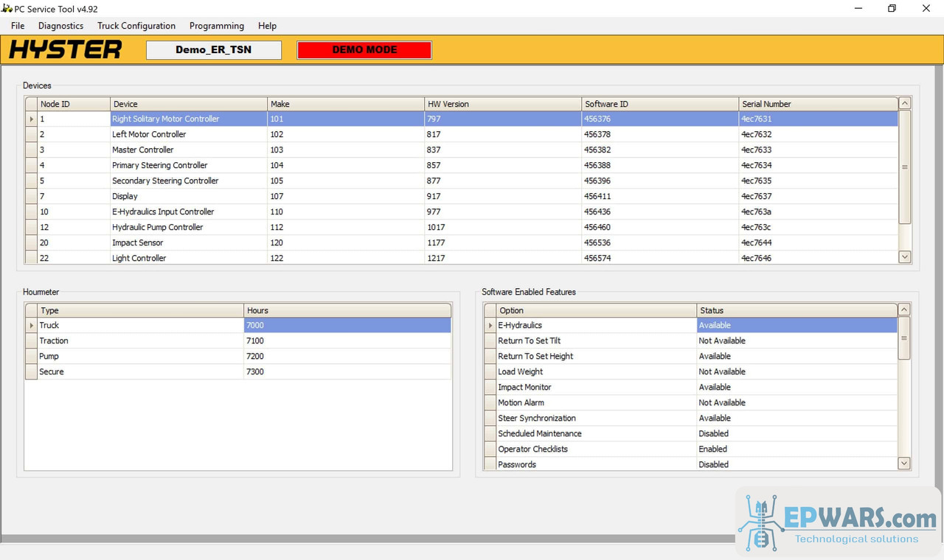Click the Serial Number column header
The height and width of the screenshot is (560, 944).
coord(819,104)
